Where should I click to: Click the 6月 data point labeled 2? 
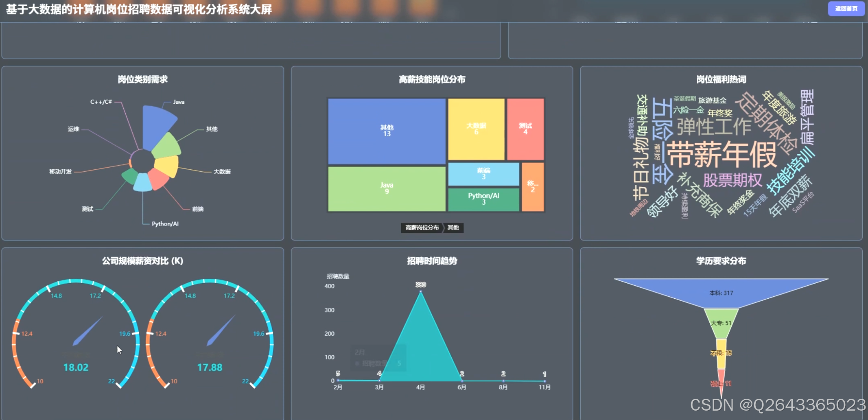coord(462,381)
